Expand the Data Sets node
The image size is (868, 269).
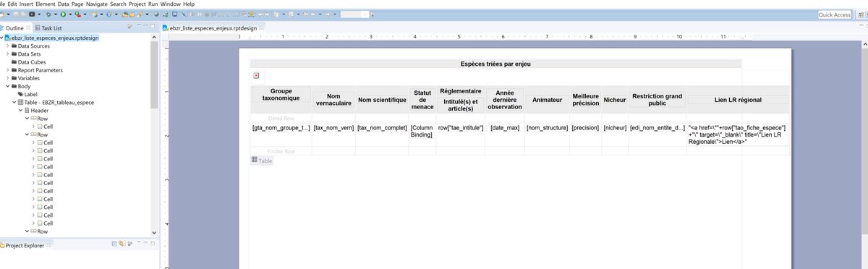pyautogui.click(x=7, y=54)
